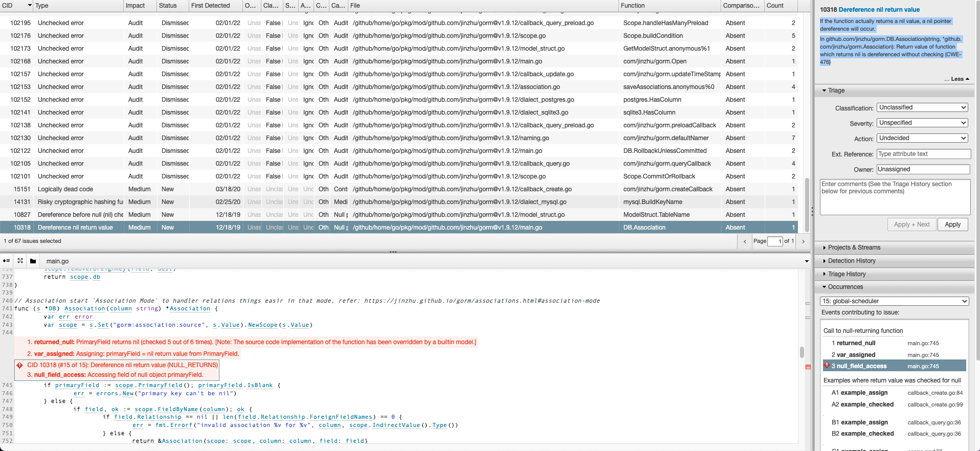
Task: Go to the previous results page arrow
Action: pyautogui.click(x=745, y=241)
